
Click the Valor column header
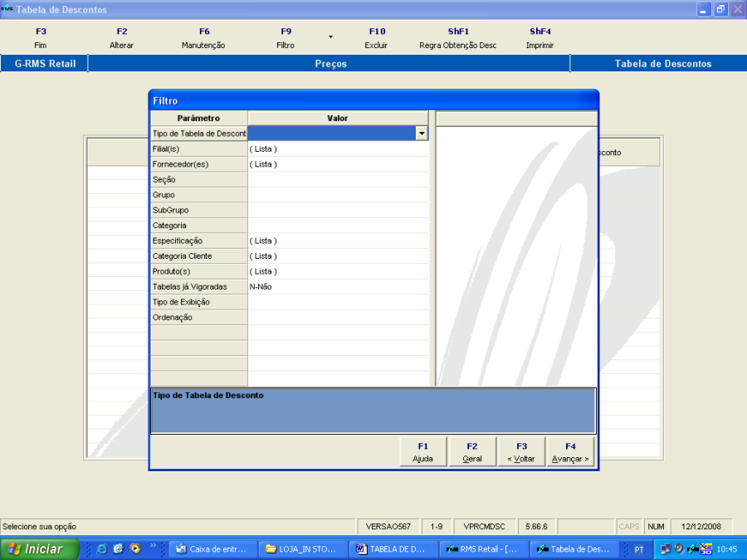click(338, 118)
